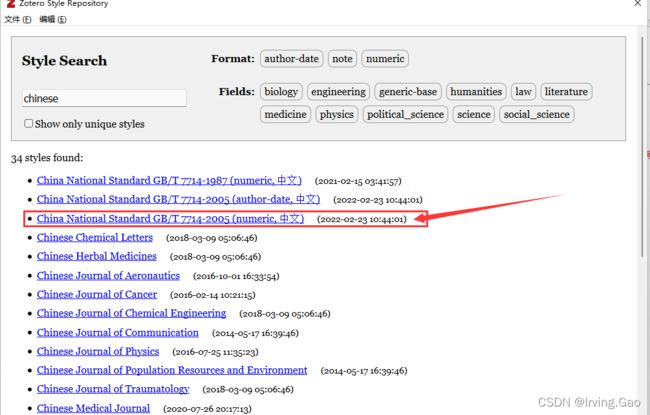Viewport: 650px width, 415px height.
Task: Open Chinese Journal of Cancer style
Action: click(x=97, y=294)
